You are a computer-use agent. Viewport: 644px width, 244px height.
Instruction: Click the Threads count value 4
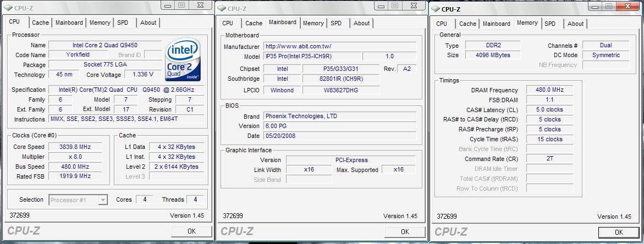pyautogui.click(x=195, y=199)
